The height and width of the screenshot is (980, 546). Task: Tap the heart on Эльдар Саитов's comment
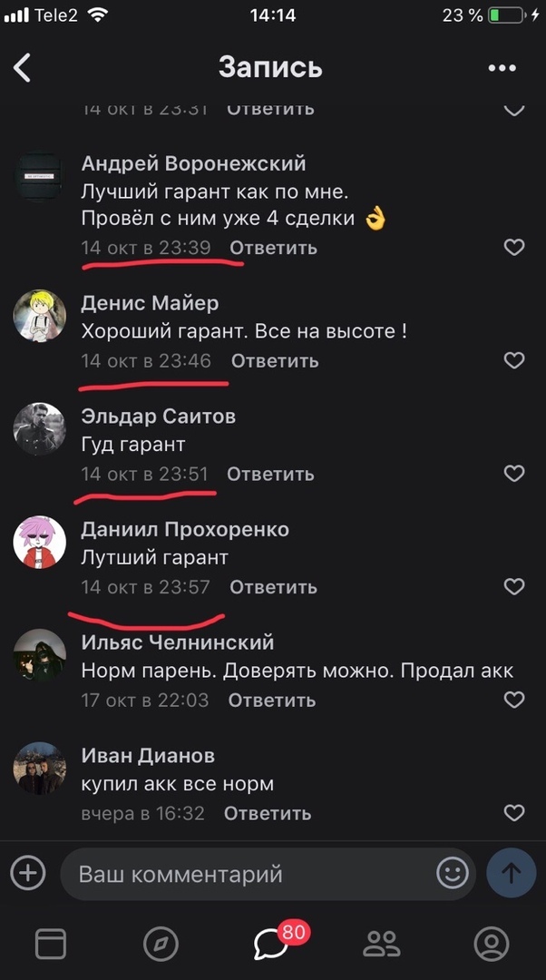coord(514,474)
